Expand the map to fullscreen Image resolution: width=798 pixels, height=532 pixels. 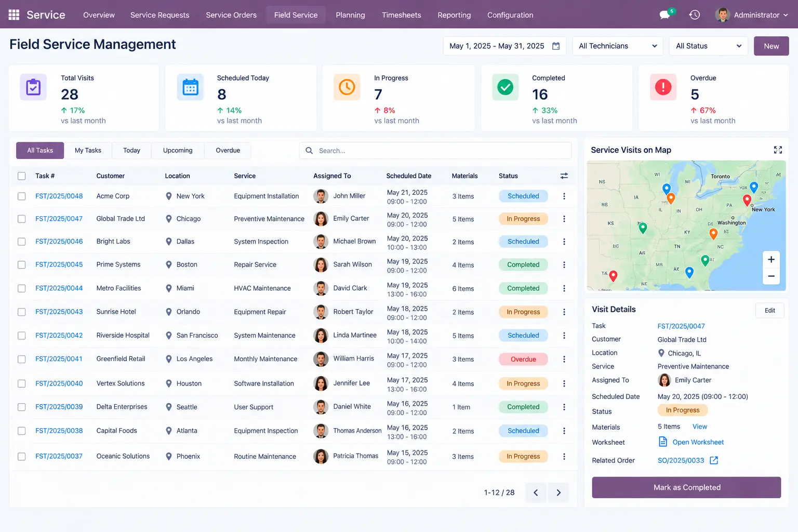[778, 150]
